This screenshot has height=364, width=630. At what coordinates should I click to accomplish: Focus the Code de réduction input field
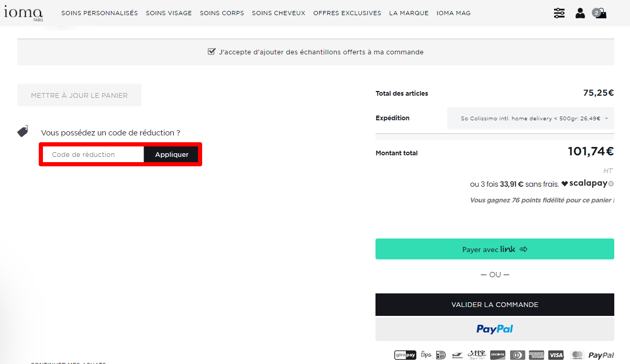93,154
